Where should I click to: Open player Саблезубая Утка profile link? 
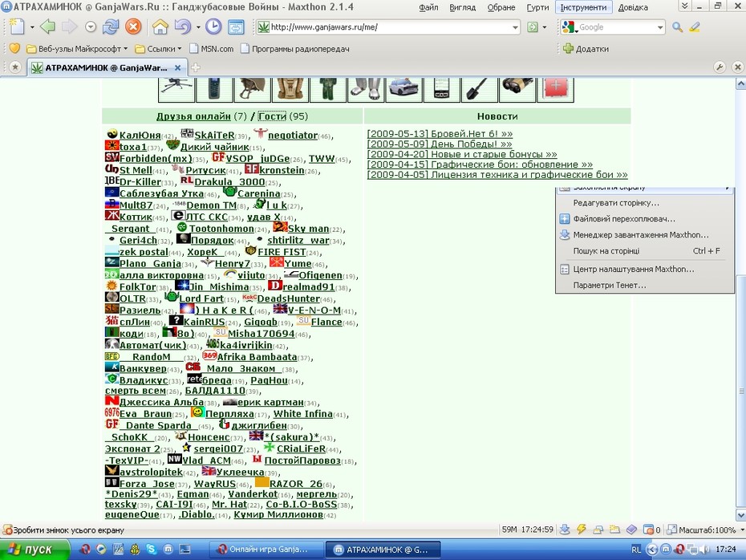(x=162, y=193)
